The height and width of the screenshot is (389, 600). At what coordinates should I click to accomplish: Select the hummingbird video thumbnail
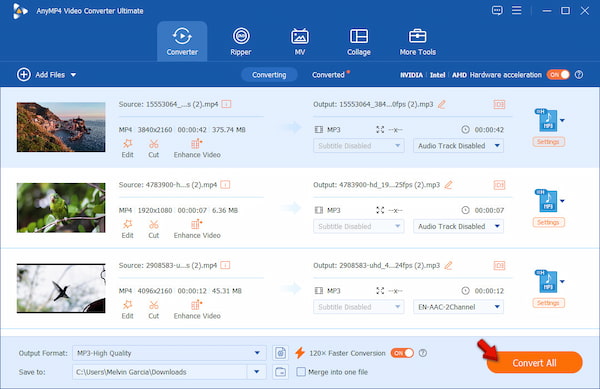point(61,288)
